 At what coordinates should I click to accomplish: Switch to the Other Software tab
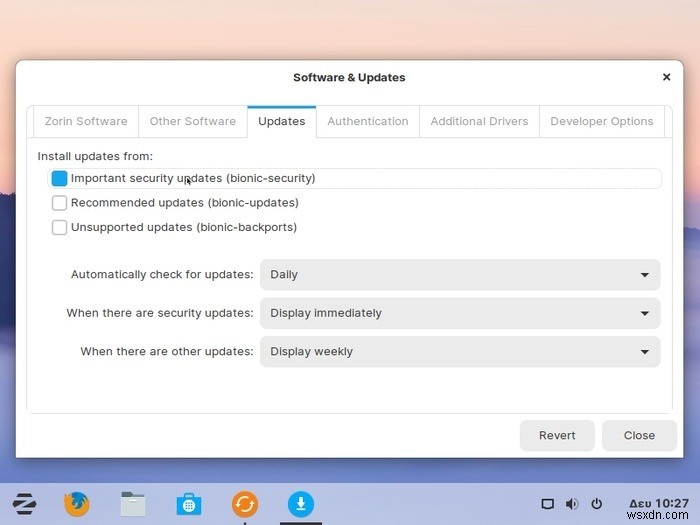[x=193, y=121]
